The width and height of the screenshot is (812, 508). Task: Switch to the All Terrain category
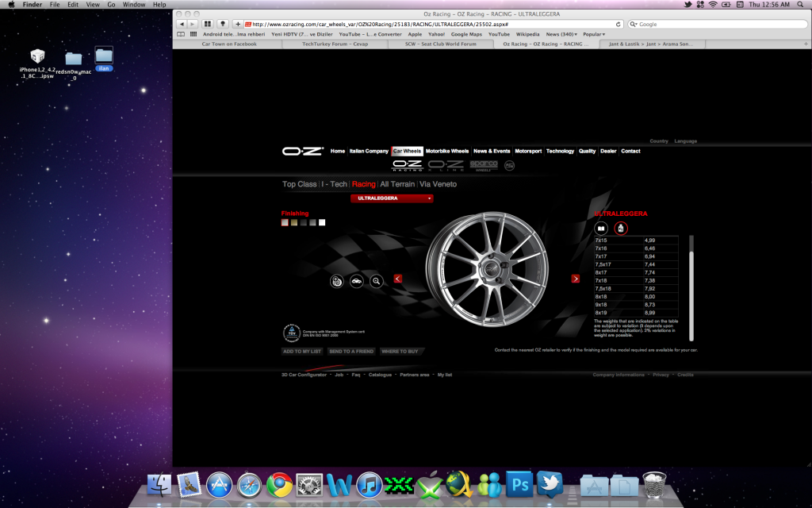coord(397,184)
